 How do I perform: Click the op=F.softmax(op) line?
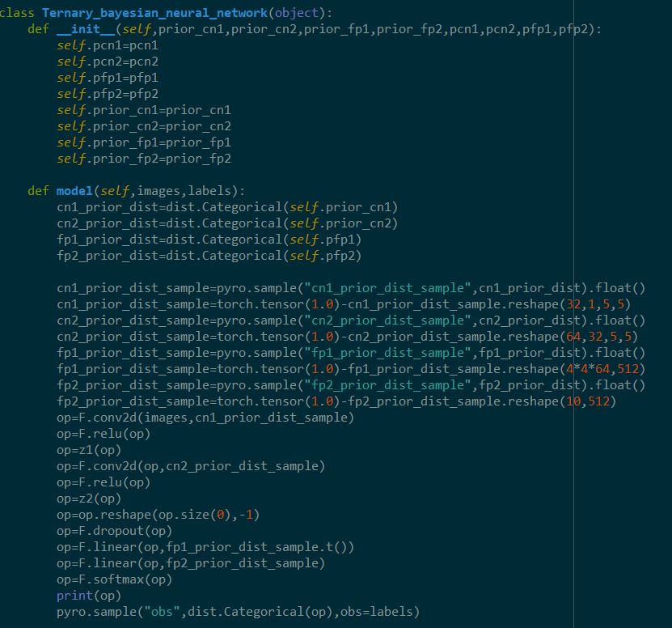coord(115,579)
